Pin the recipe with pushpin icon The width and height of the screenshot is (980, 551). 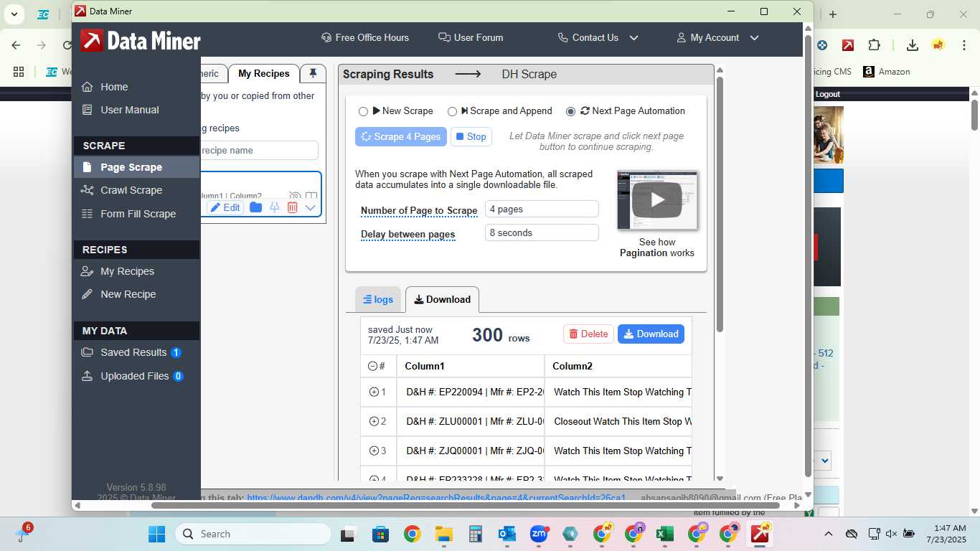(x=274, y=207)
